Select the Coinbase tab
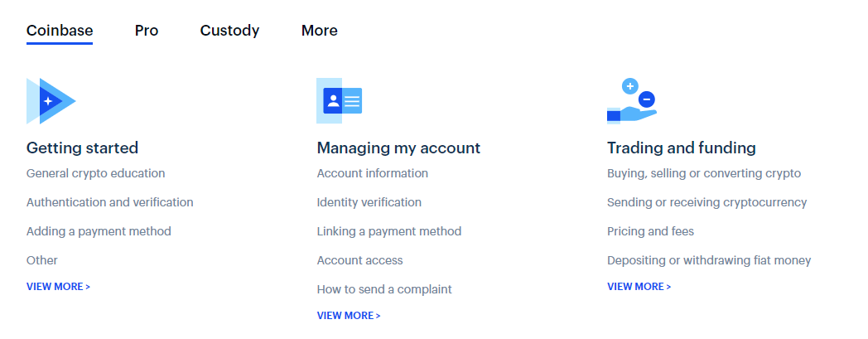The height and width of the screenshot is (339, 868). tap(60, 31)
